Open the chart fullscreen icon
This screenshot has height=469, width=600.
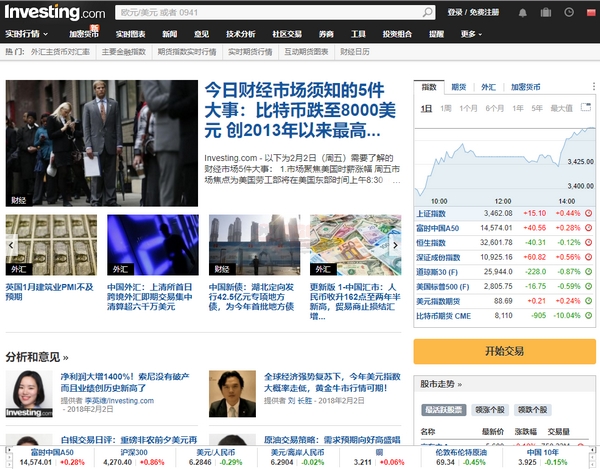click(x=586, y=107)
